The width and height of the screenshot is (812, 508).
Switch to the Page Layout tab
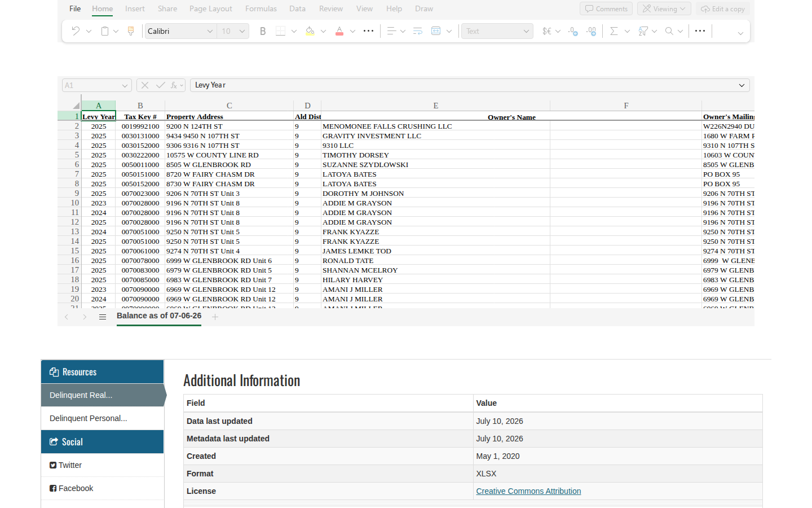tap(211, 9)
